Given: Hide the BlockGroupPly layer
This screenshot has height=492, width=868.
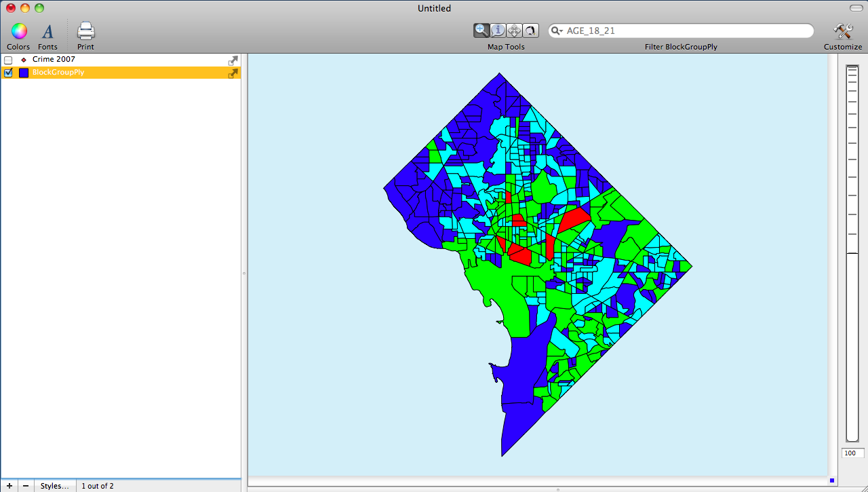Looking at the screenshot, I should point(7,72).
